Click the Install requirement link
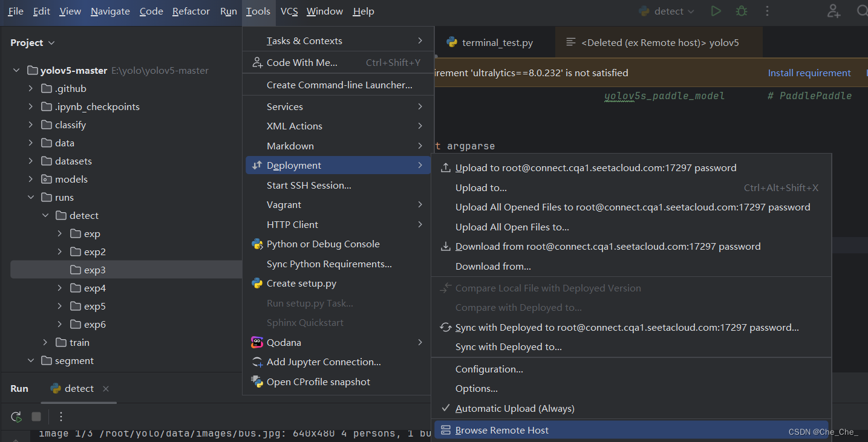868x442 pixels. point(809,73)
